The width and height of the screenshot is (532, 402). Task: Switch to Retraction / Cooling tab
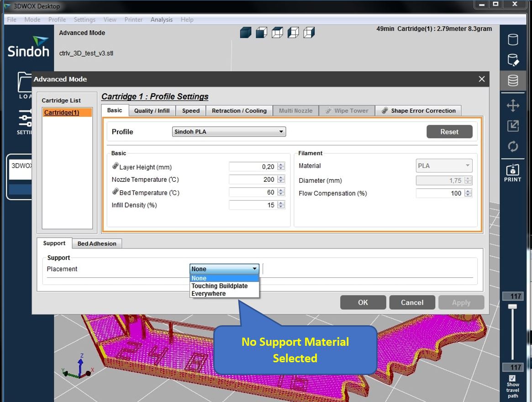(x=239, y=111)
